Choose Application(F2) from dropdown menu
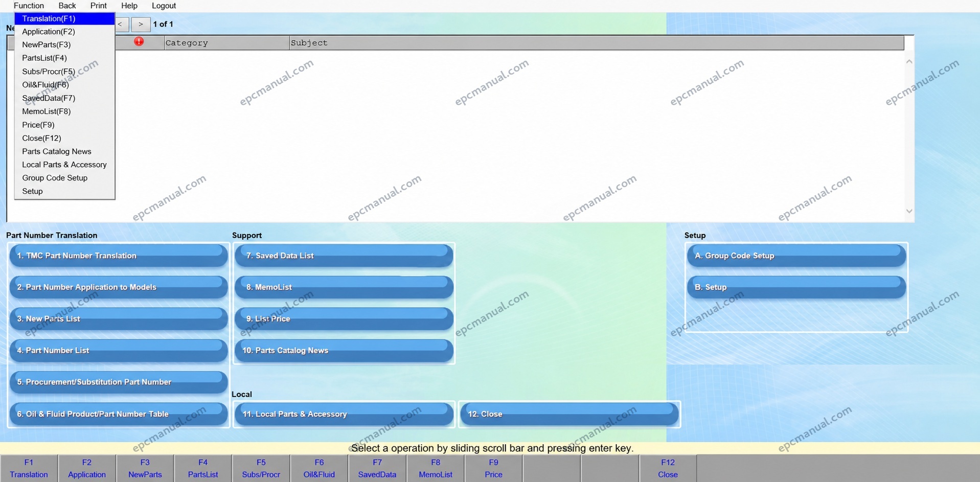The image size is (980, 482). click(x=64, y=32)
